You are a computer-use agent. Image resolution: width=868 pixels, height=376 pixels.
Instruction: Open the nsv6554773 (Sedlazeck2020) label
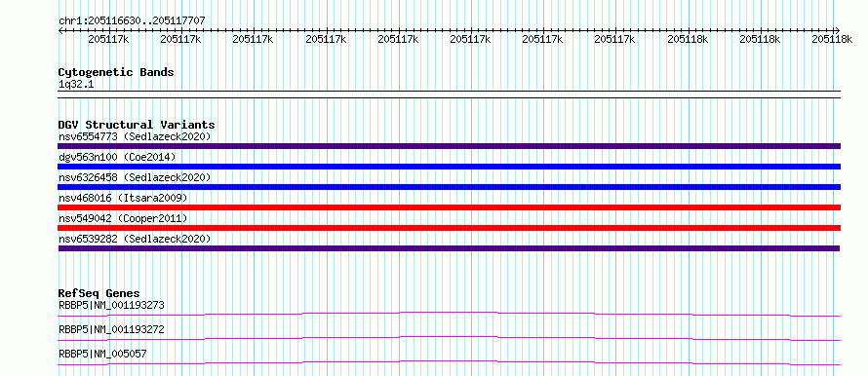(x=135, y=136)
